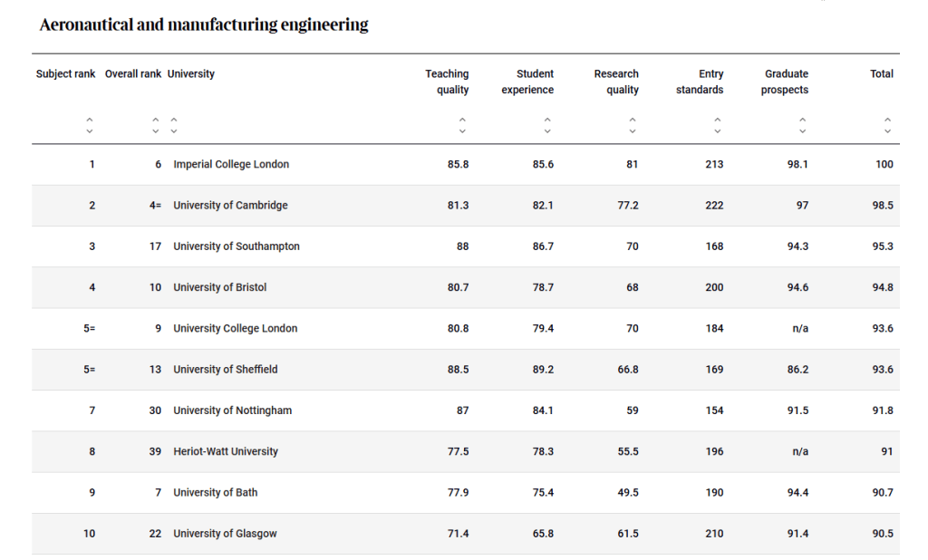Sort by Overall rank arrows
This screenshot has height=560, width=928.
click(x=155, y=125)
